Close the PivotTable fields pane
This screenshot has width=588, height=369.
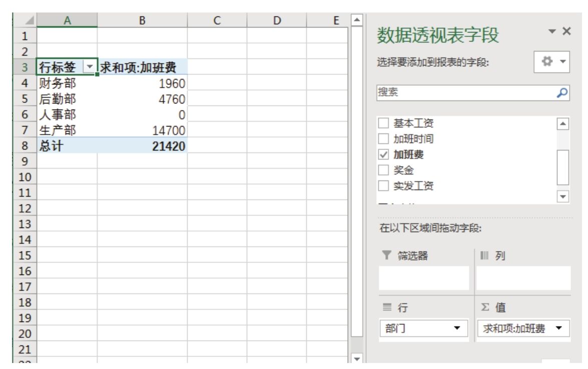pos(566,31)
